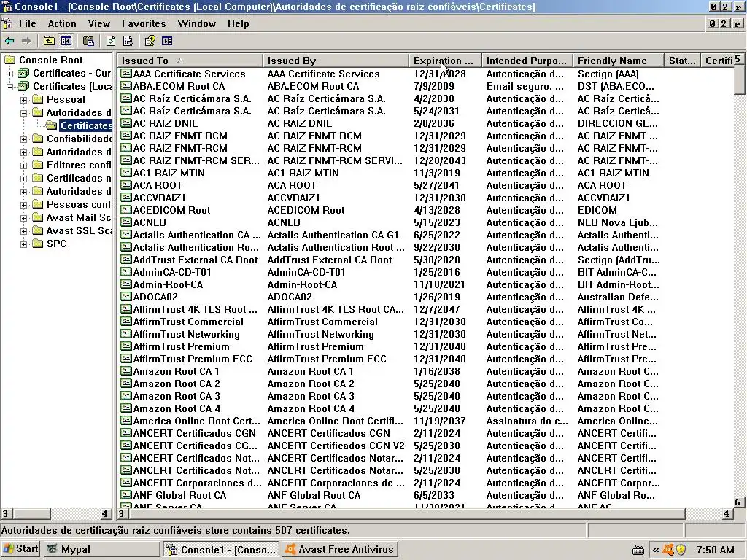Viewport: 747px width, 560px height.
Task: Sort by the Expiration column header
Action: pos(446,61)
